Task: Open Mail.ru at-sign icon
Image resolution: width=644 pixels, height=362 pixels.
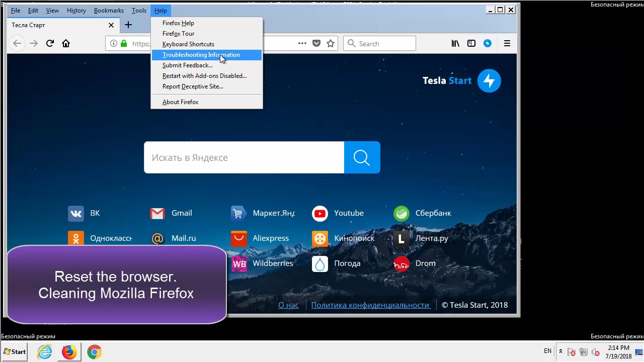Action: (157, 238)
